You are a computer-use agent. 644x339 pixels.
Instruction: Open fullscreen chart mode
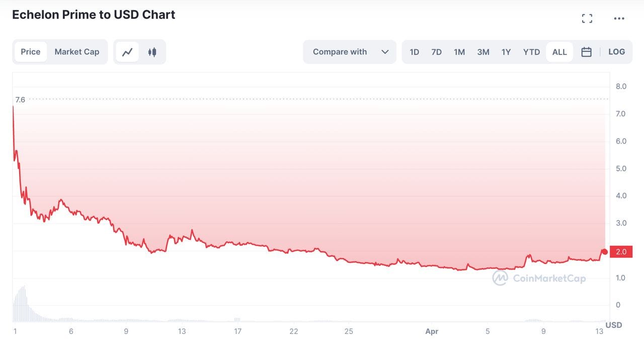(587, 18)
